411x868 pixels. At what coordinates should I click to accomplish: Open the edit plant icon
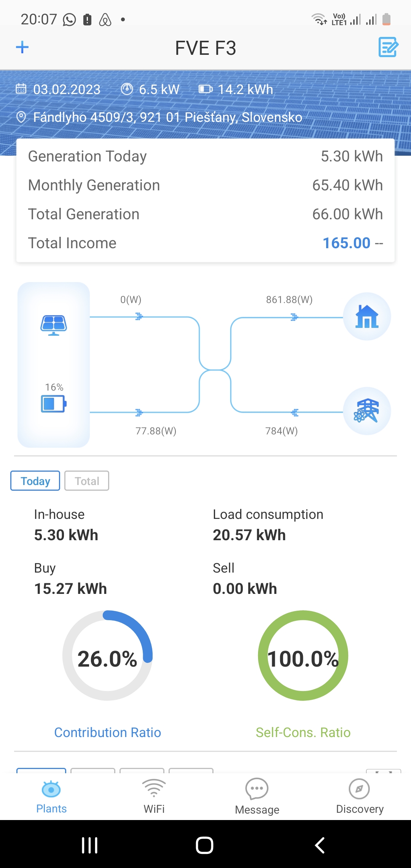(x=388, y=47)
